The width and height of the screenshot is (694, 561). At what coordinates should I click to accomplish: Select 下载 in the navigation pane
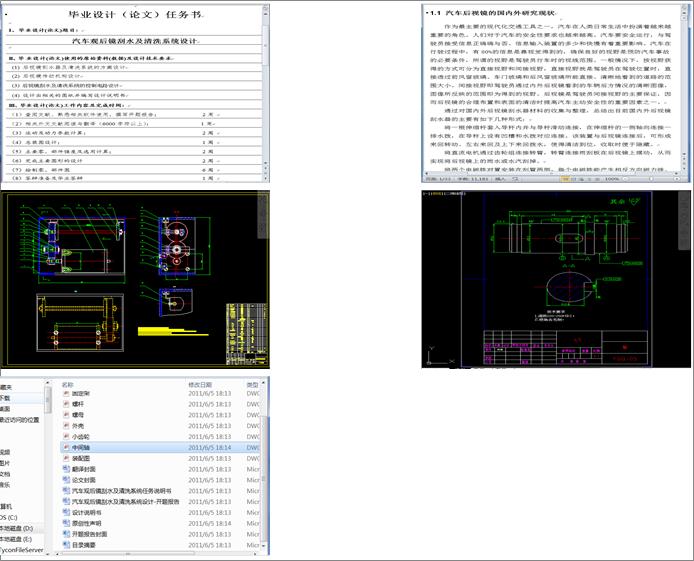tap(5, 398)
